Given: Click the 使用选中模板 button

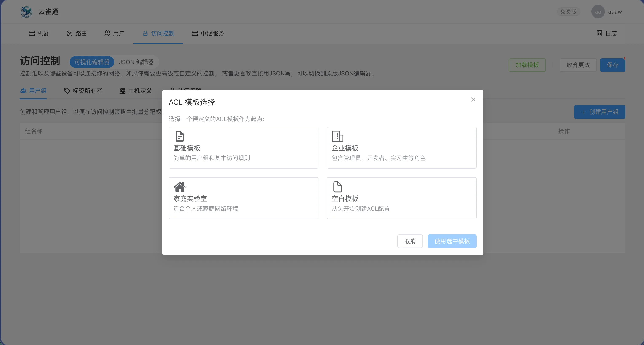Looking at the screenshot, I should point(452,241).
